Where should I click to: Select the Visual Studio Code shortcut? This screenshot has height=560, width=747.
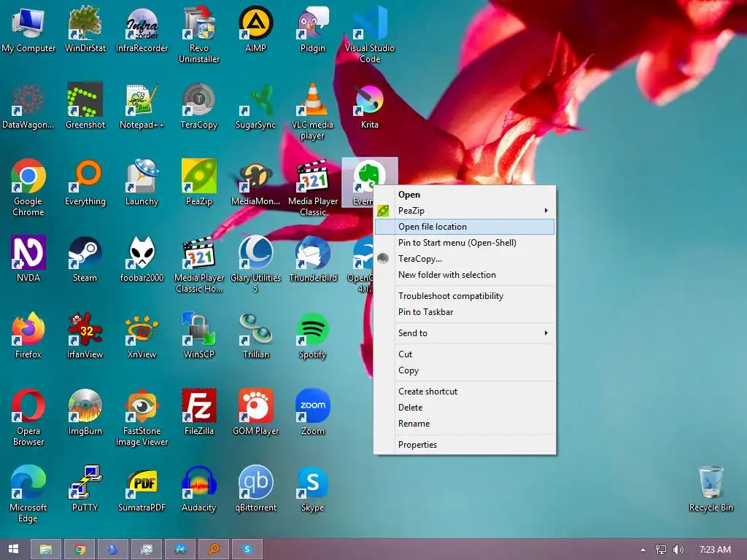point(370,35)
